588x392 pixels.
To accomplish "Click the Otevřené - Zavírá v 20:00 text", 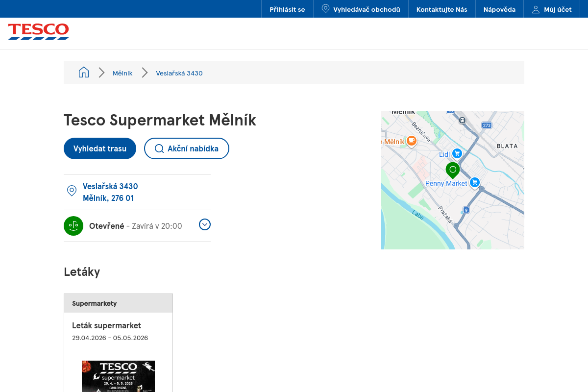I will coord(136,226).
